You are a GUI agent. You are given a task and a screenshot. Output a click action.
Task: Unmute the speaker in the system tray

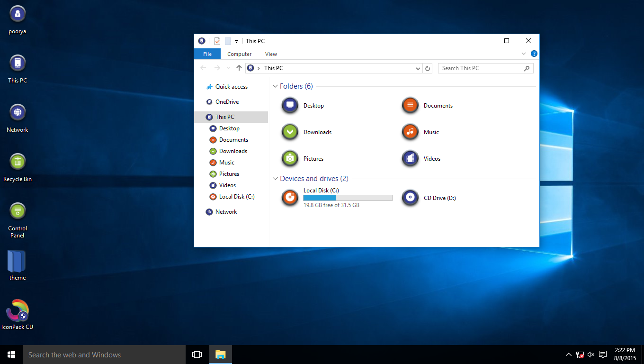[590, 354]
